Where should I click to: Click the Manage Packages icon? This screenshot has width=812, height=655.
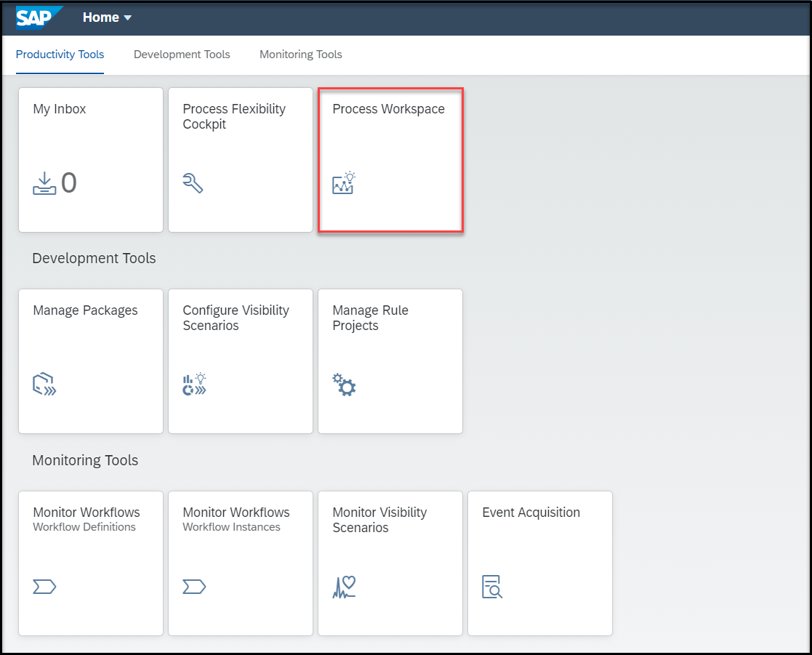(x=44, y=384)
